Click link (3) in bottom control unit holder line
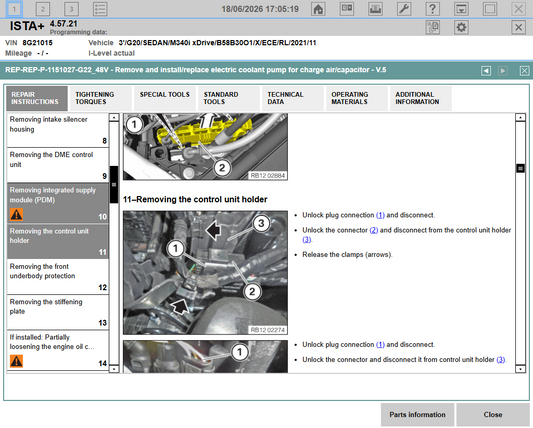This screenshot has height=428, width=533. pos(501,360)
